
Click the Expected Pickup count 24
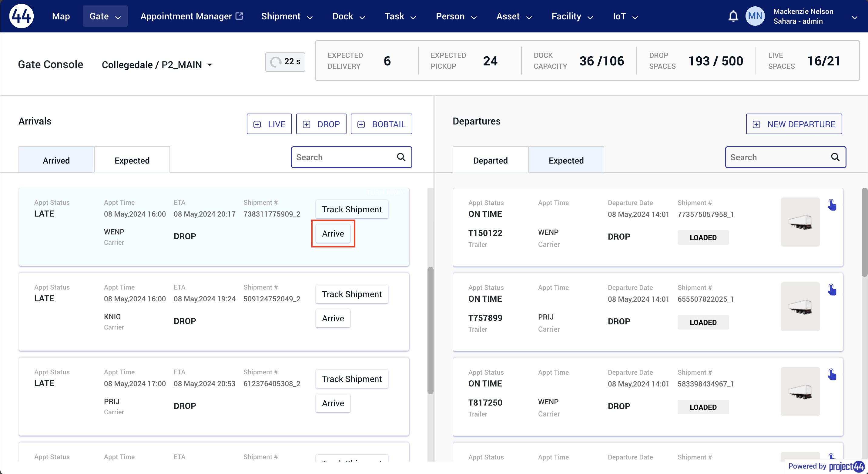tap(490, 61)
